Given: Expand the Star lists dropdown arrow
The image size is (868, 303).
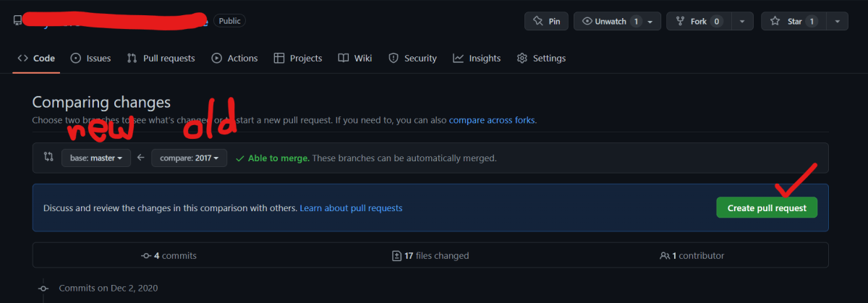Looking at the screenshot, I should (837, 21).
